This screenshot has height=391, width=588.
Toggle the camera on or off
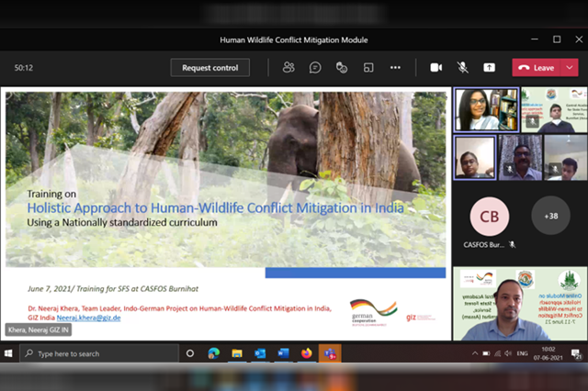(436, 68)
